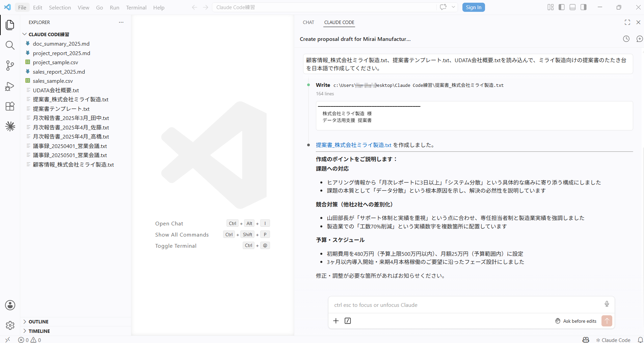Open Claude Code icon in activity bar
Viewport: 644px width, 343px height.
coord(10,126)
